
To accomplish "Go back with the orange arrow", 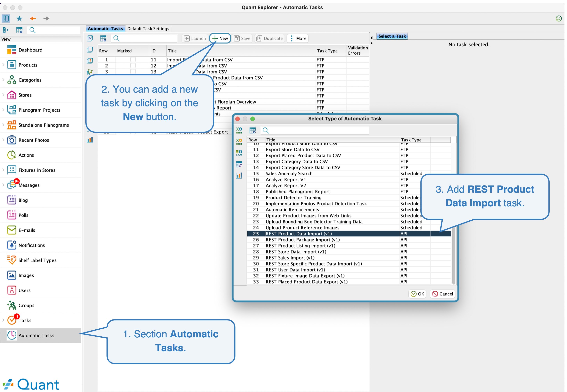I will click(33, 18).
